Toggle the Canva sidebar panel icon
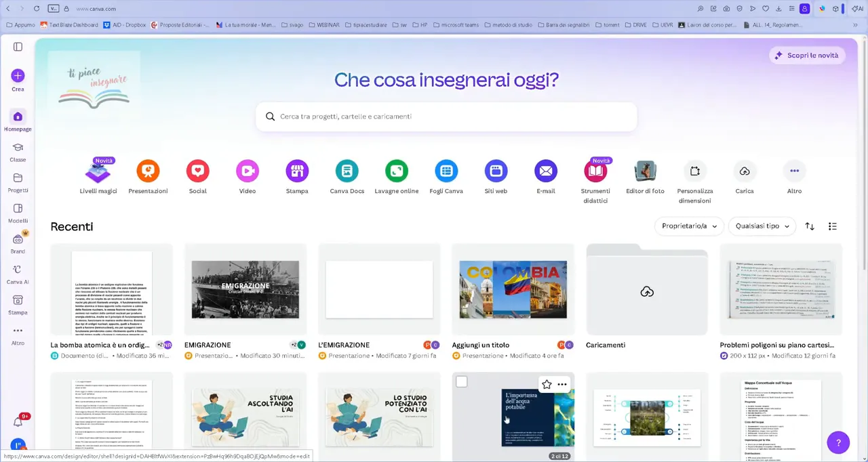The height and width of the screenshot is (462, 868). pyautogui.click(x=18, y=47)
